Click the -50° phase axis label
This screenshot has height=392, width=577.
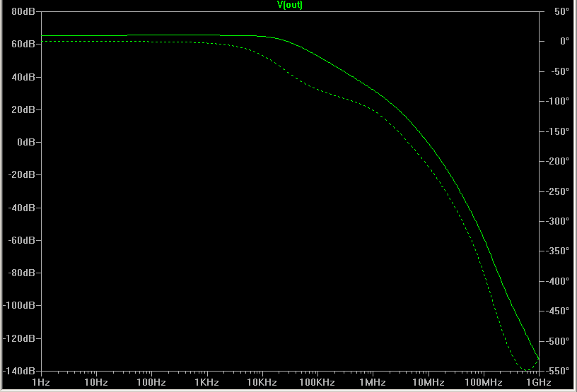click(560, 71)
